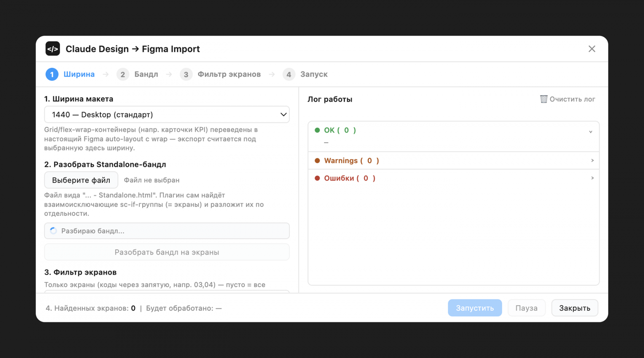The height and width of the screenshot is (358, 644).
Task: Expand the Warnings log section chevron
Action: tap(592, 160)
